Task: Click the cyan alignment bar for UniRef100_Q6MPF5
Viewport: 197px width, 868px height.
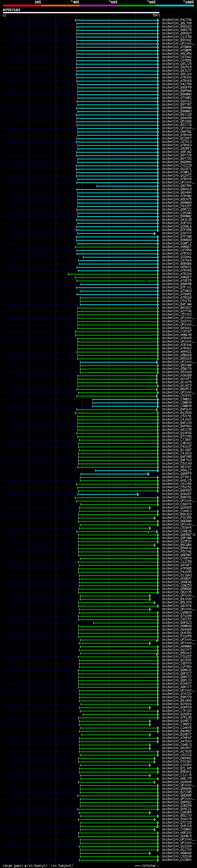Action: coord(115,474)
